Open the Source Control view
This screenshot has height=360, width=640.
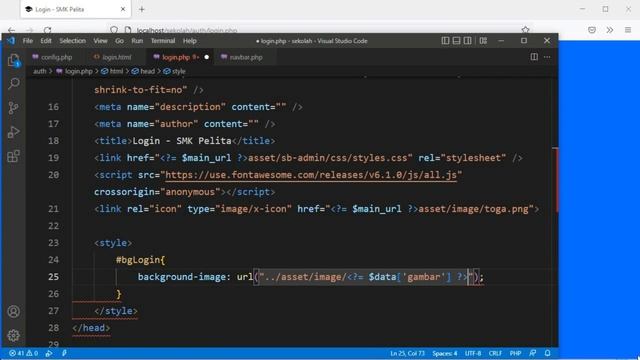click(x=13, y=108)
